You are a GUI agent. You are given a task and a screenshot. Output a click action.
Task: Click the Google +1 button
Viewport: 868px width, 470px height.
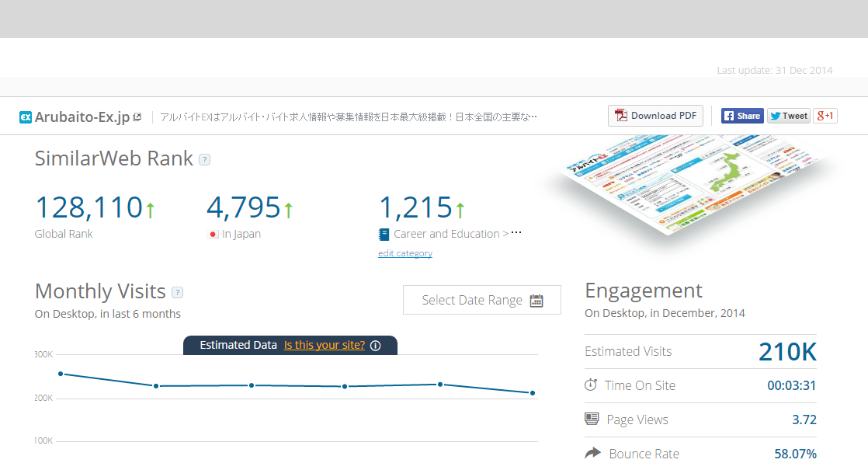pyautogui.click(x=825, y=116)
